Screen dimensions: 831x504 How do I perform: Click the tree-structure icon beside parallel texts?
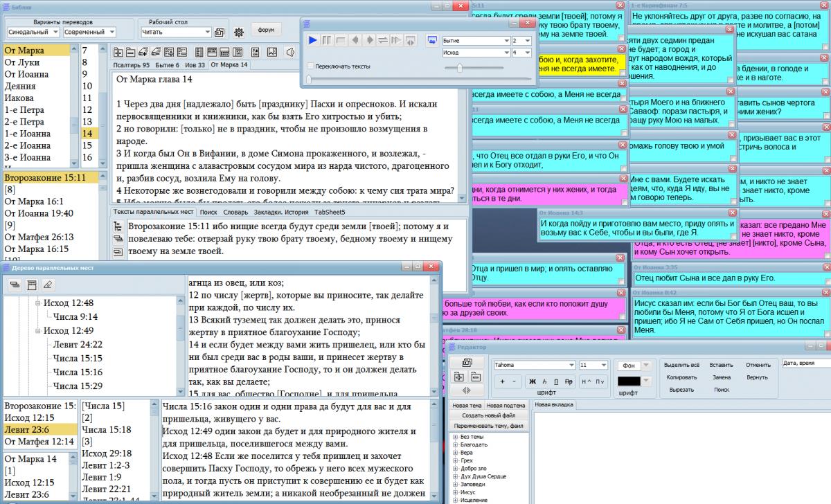pyautogui.click(x=118, y=226)
